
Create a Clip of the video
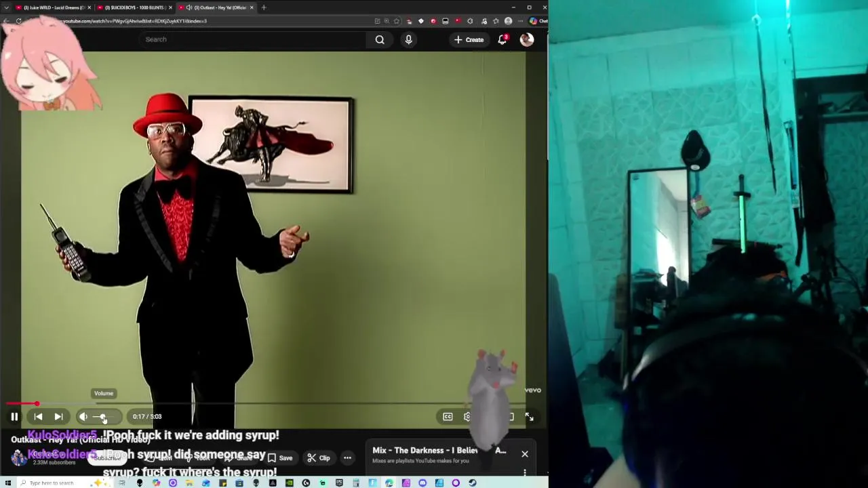coord(319,458)
